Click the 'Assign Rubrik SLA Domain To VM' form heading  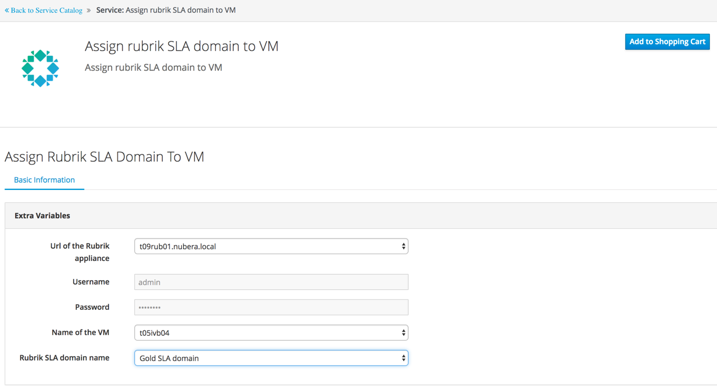point(104,157)
